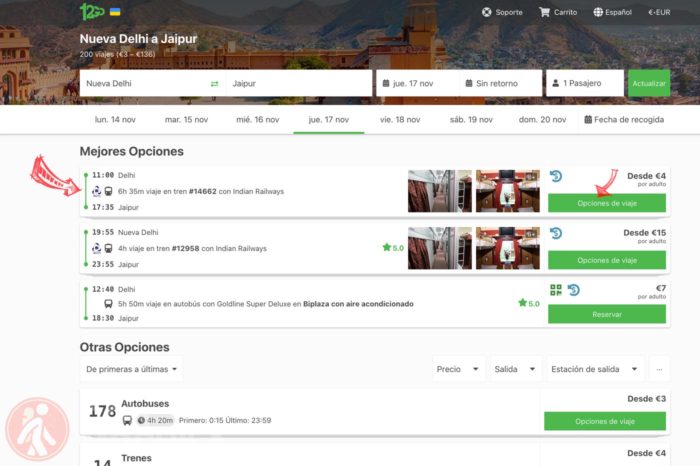Click refund policy icon for train #12958
This screenshot has height=466, width=700.
coord(556,233)
